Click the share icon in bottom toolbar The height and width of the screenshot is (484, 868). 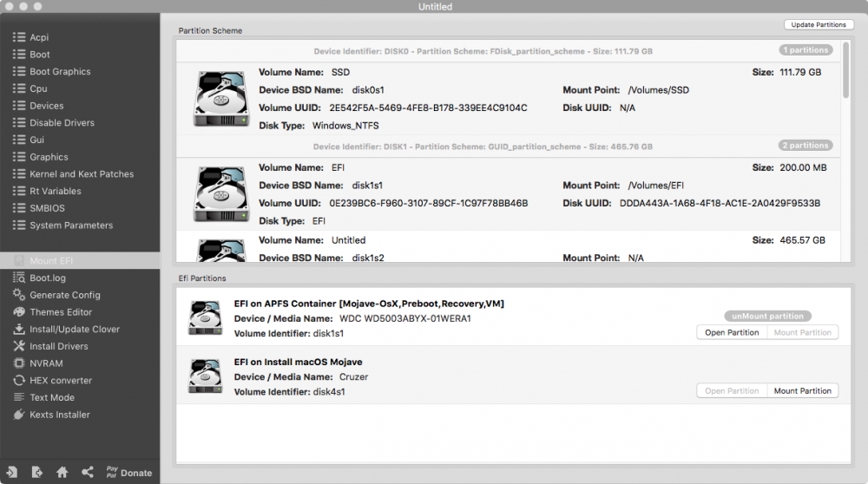point(88,472)
